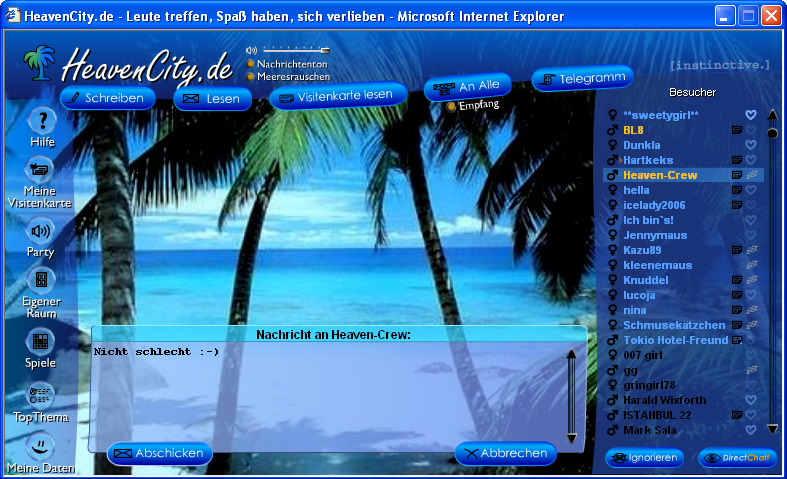The height and width of the screenshot is (479, 787).
Task: Click the visitor list scroll thumb
Action: tap(772, 133)
